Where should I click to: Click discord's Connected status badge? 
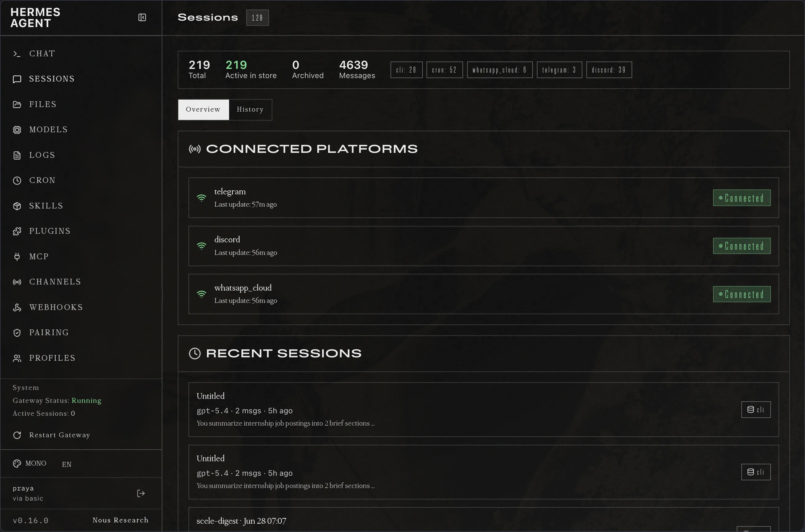742,246
